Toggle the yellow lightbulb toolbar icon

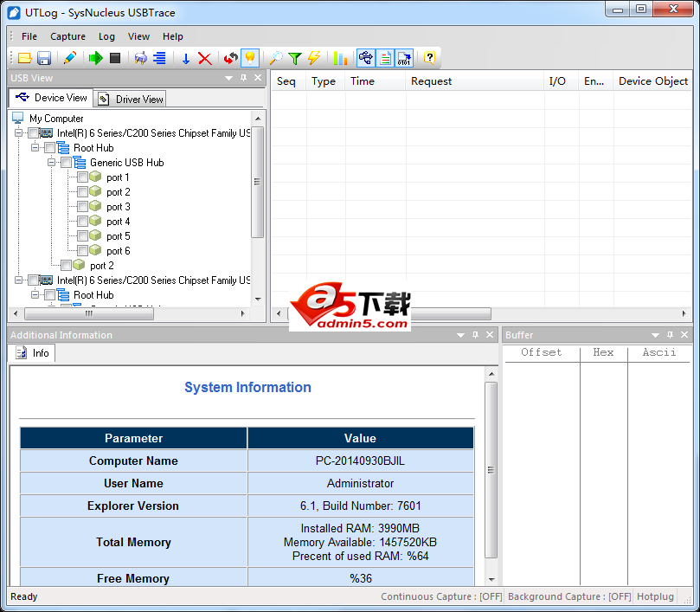tap(250, 58)
